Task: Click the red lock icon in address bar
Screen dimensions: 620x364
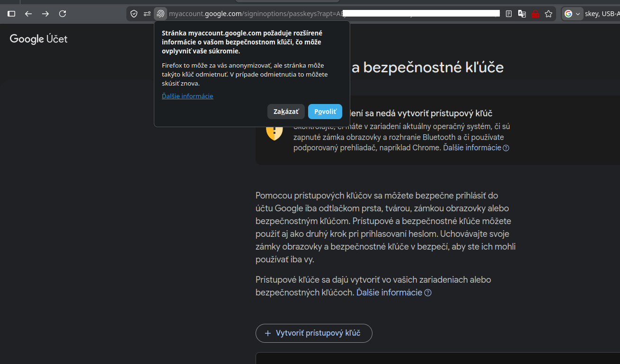Action: tap(535, 14)
